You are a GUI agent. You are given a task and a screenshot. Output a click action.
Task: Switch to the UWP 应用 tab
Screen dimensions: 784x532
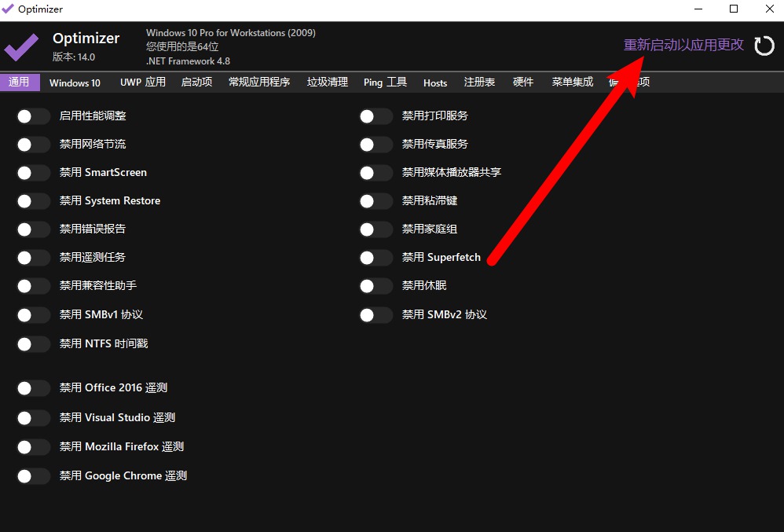click(x=143, y=82)
